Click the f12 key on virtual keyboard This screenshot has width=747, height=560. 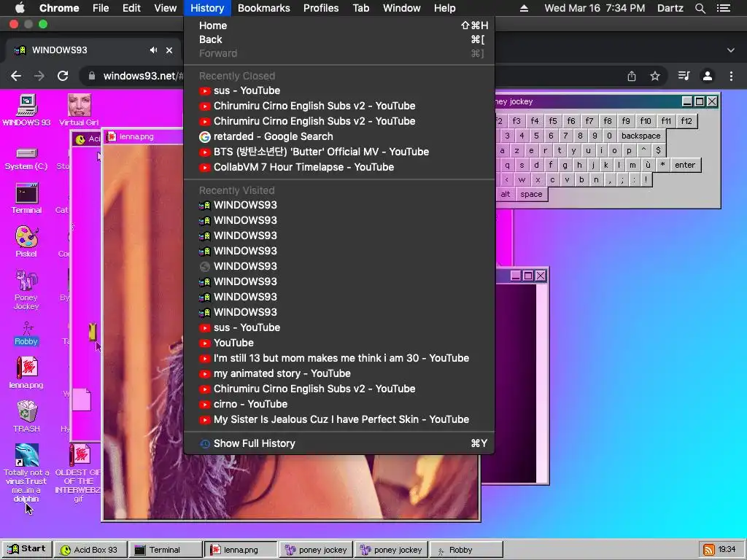(x=686, y=121)
